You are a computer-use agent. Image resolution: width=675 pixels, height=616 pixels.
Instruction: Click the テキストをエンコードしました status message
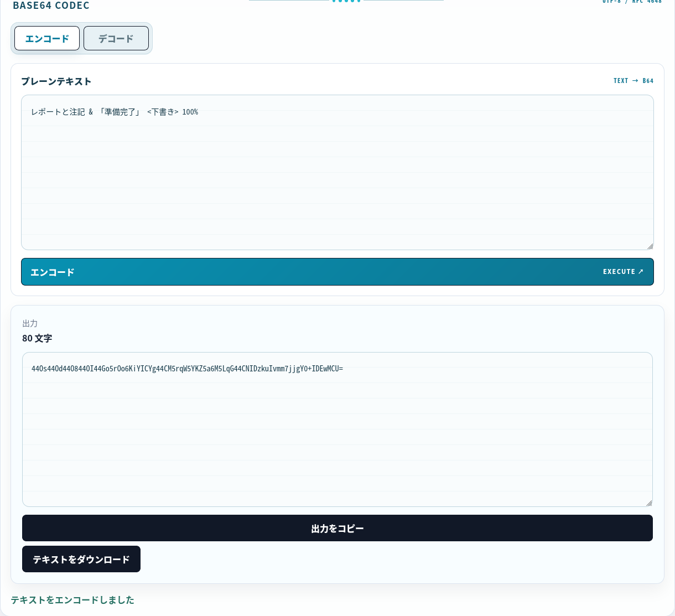(72, 600)
